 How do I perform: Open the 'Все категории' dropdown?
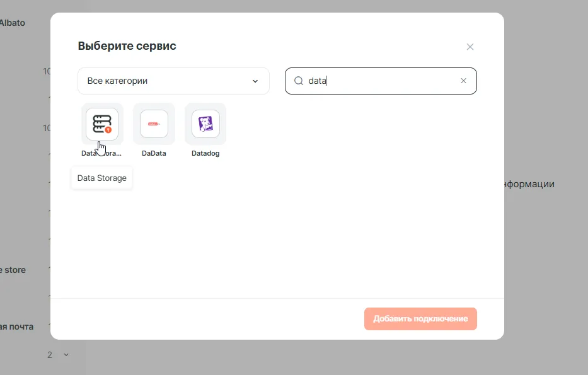pos(173,81)
